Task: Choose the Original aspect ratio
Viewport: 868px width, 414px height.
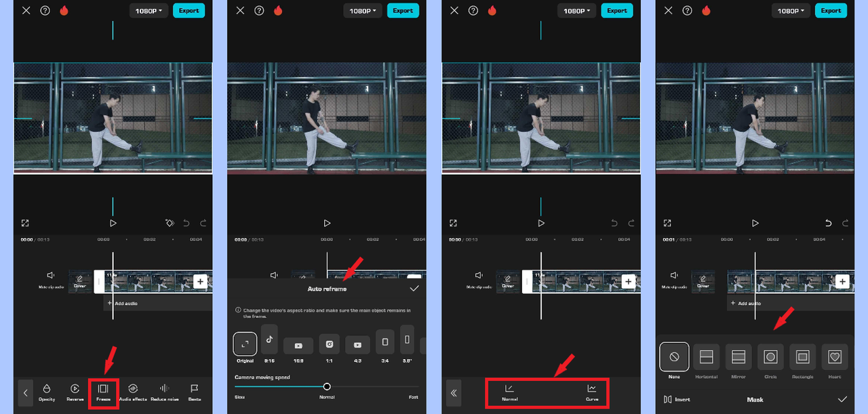Action: (x=245, y=348)
